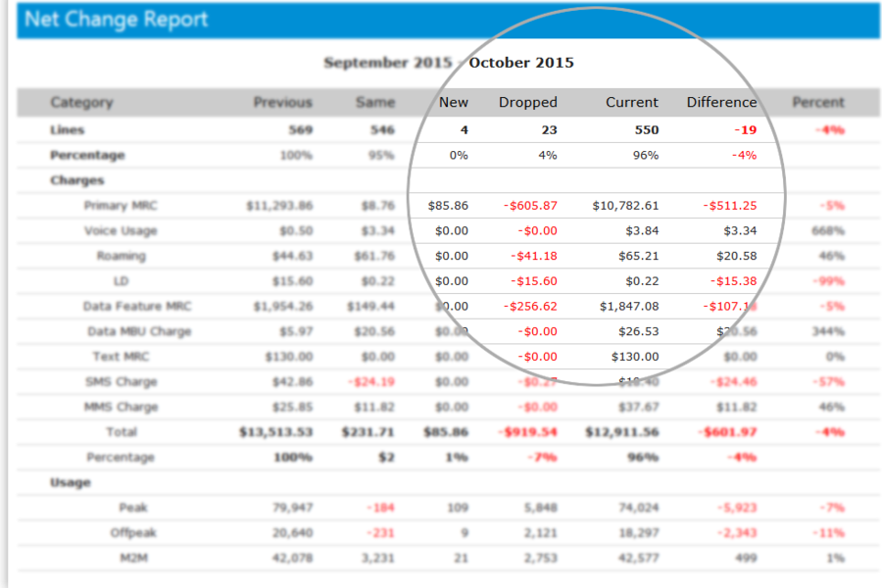
Task: Click the Primary MRC row label
Action: pyautogui.click(x=121, y=206)
